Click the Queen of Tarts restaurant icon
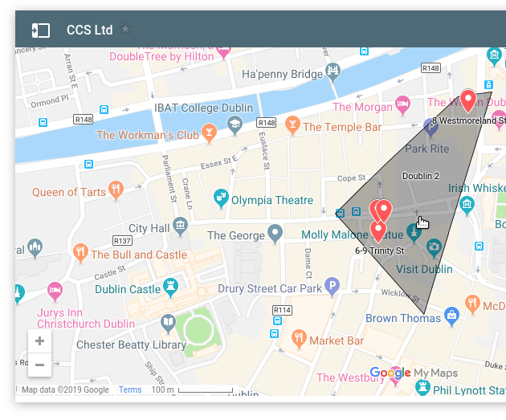The width and height of the screenshot is (506, 420). tap(116, 190)
